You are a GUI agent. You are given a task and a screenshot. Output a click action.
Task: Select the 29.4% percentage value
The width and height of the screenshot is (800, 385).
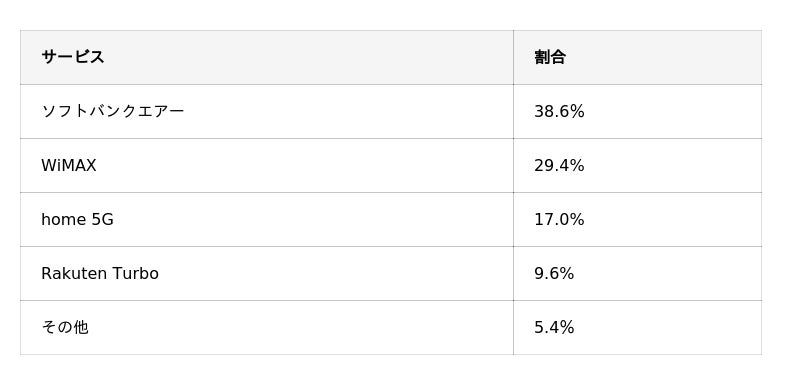pos(559,165)
